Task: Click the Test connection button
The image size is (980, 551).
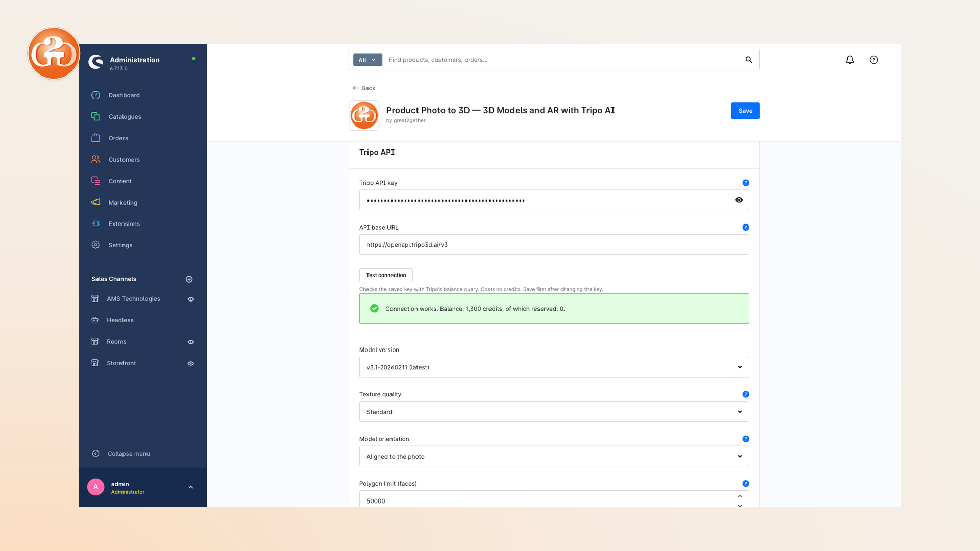Action: [386, 275]
